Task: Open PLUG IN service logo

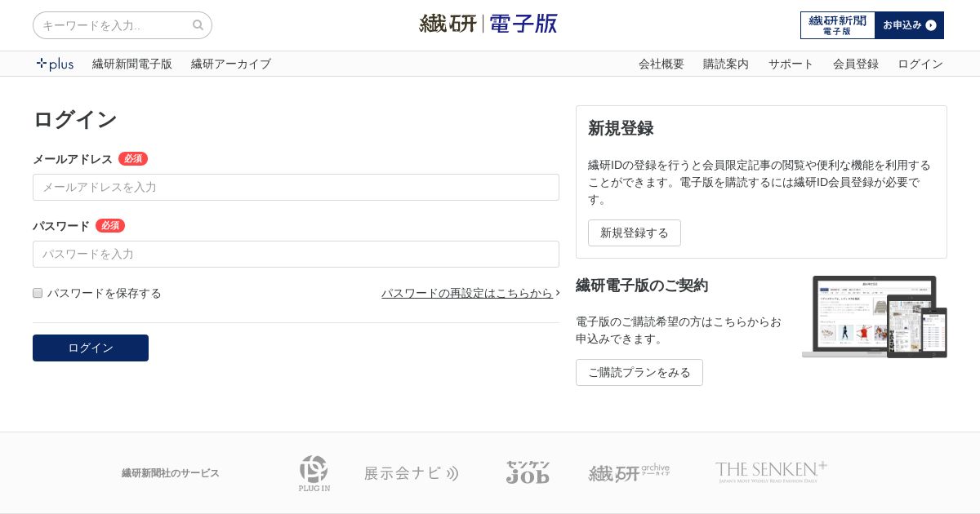Action: pos(314,473)
